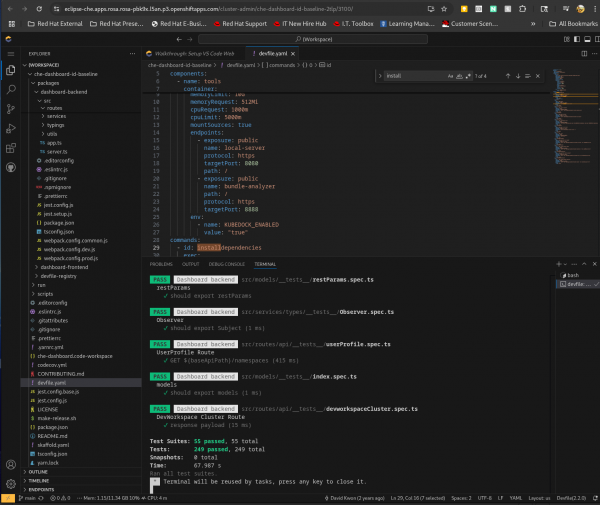
Task: Toggle the bottom panel visibility
Action: pos(587,39)
